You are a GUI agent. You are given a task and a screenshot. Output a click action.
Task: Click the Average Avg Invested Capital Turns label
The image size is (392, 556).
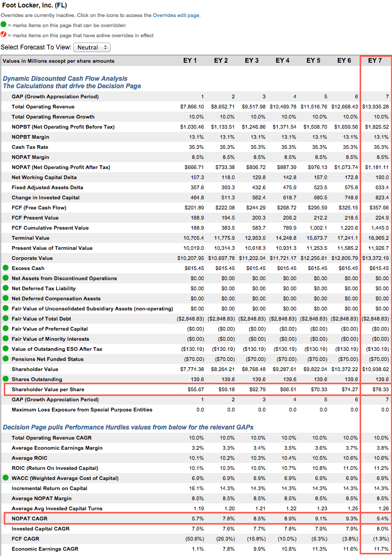pos(57,509)
